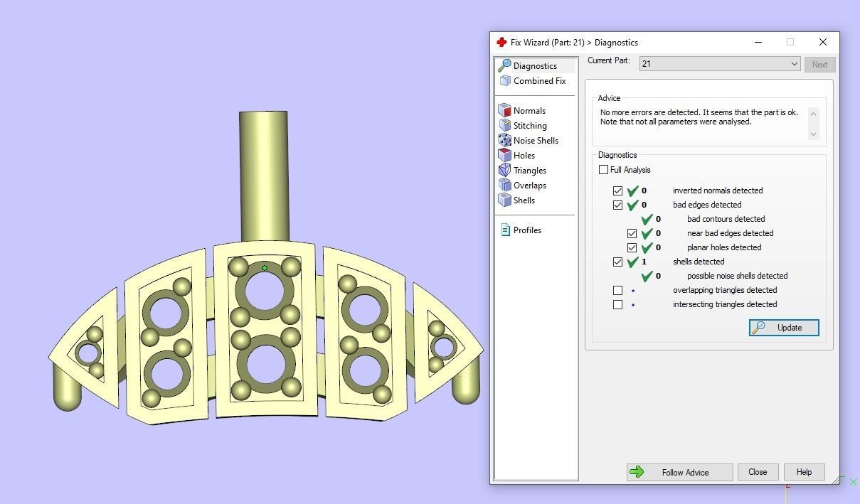Click the Profiles document icon
The image size is (860, 504).
pos(505,230)
